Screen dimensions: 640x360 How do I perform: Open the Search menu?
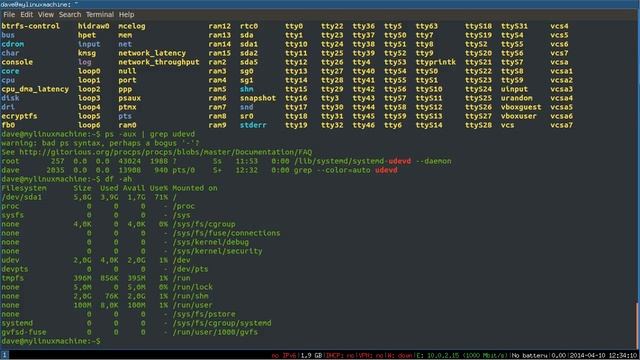point(70,15)
